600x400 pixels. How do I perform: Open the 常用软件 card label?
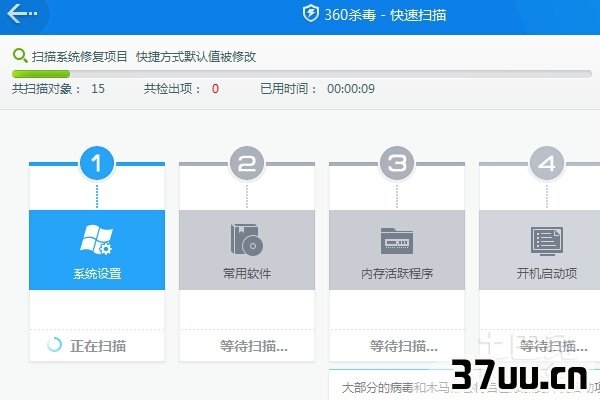click(247, 273)
